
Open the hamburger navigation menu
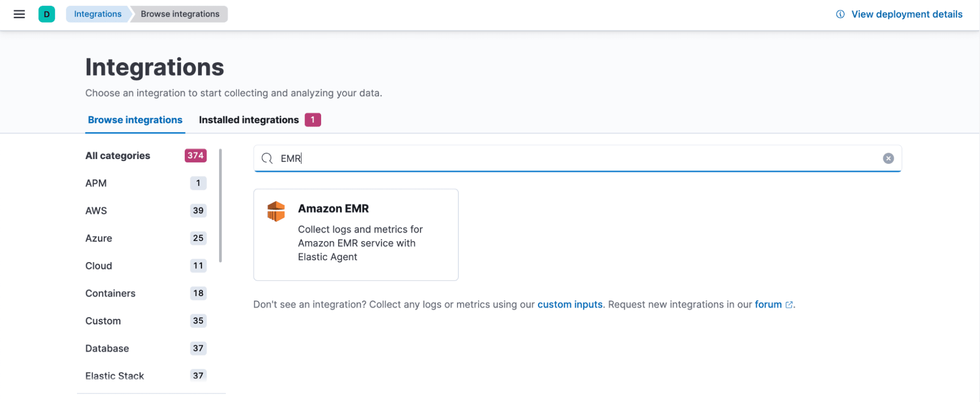[x=19, y=14]
